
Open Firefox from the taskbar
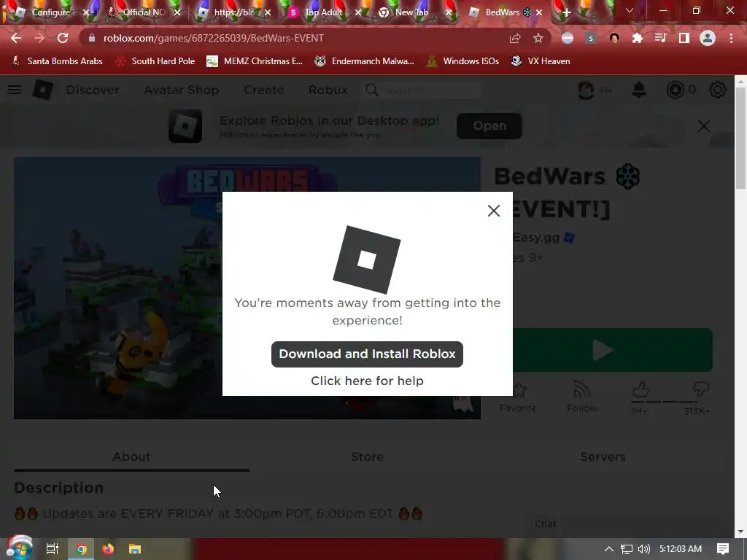coord(108,549)
